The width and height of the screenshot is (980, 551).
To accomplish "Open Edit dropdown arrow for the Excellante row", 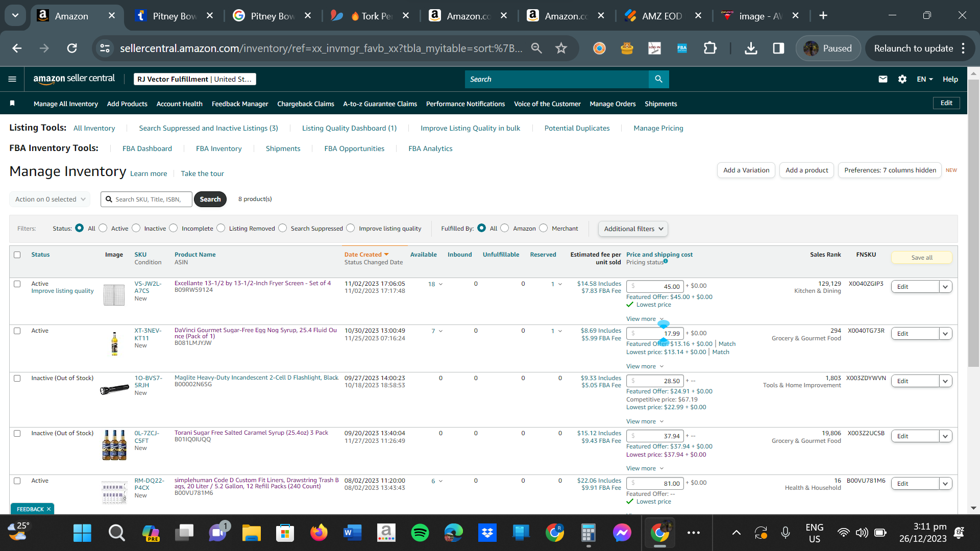I will coord(945,287).
